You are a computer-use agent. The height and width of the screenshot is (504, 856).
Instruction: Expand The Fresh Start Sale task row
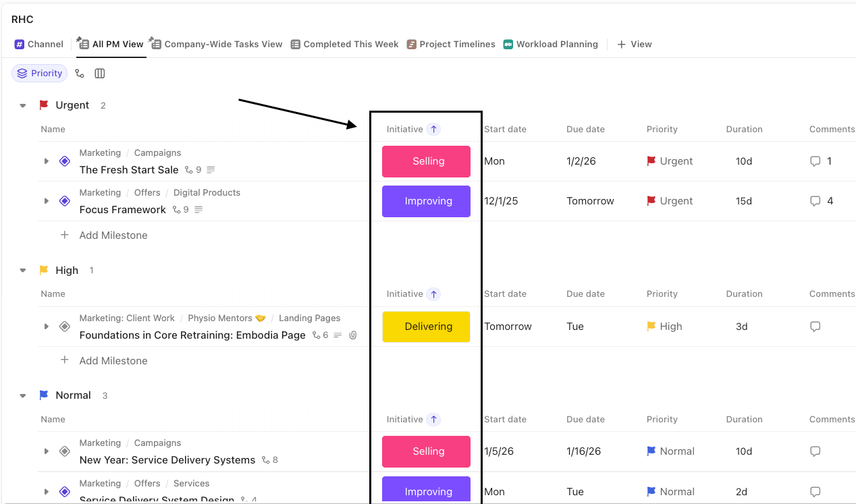click(x=46, y=161)
